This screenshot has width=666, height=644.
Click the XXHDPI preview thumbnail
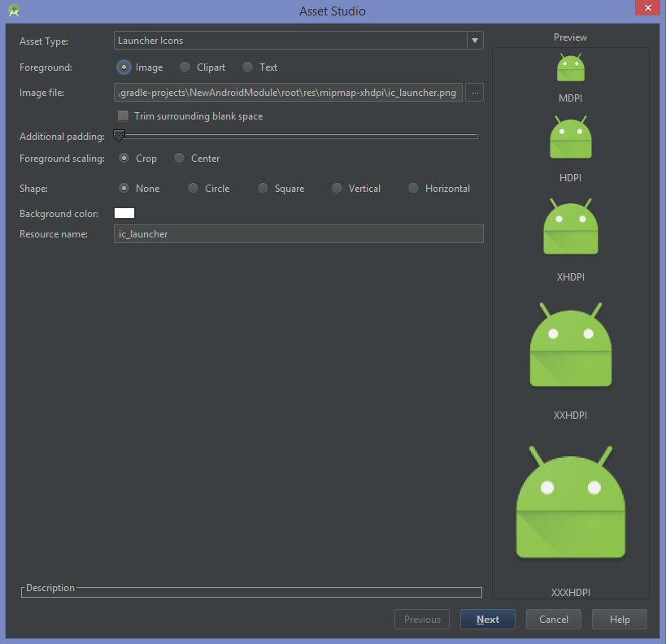point(570,345)
